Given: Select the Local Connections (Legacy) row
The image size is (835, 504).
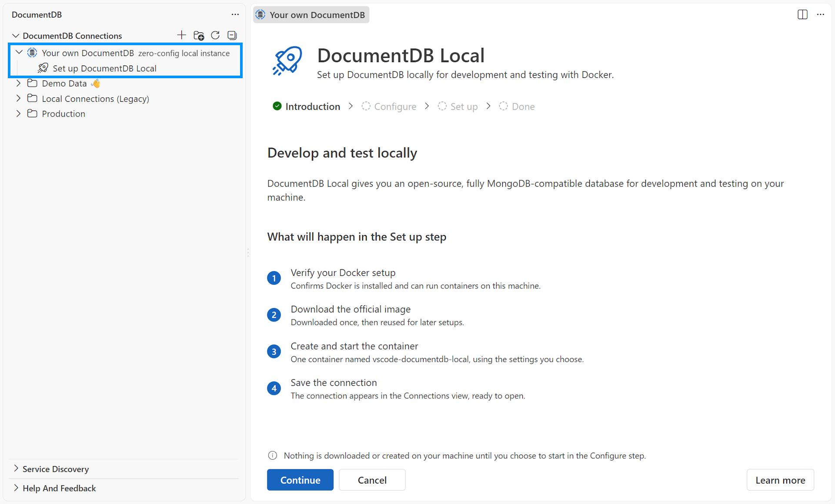Looking at the screenshot, I should tap(125, 99).
